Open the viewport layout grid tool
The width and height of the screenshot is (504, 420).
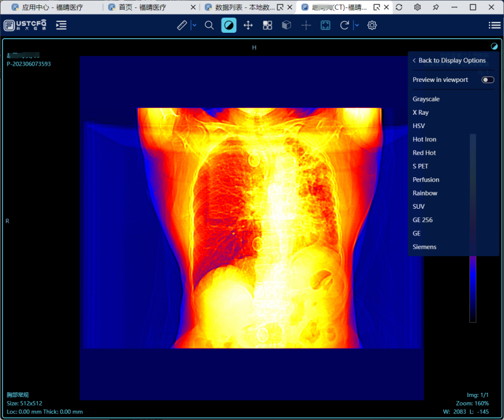pyautogui.click(x=267, y=25)
